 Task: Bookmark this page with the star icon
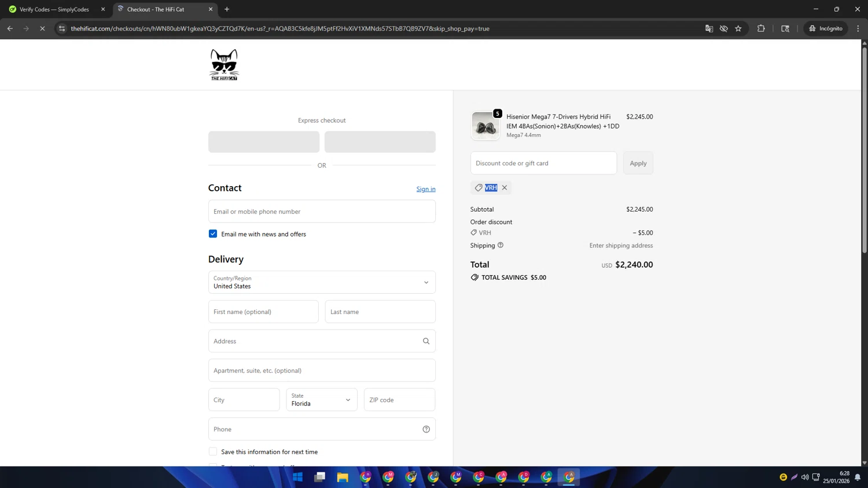(738, 28)
